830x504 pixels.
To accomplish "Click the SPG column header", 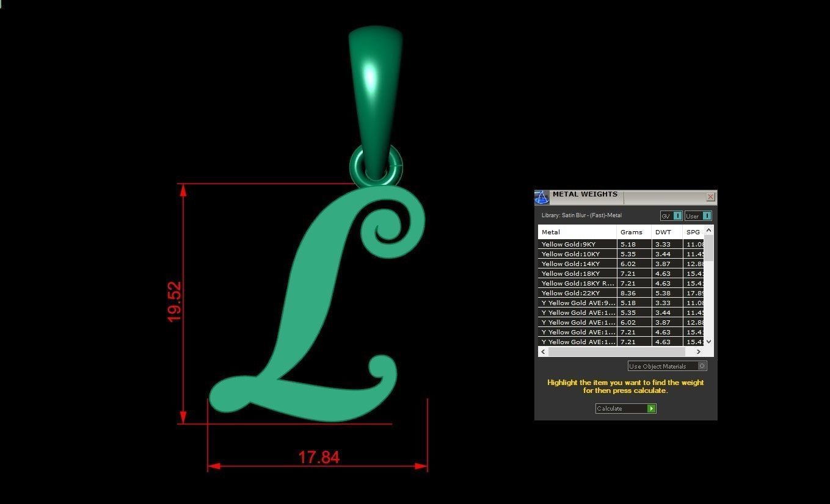I will coord(694,232).
